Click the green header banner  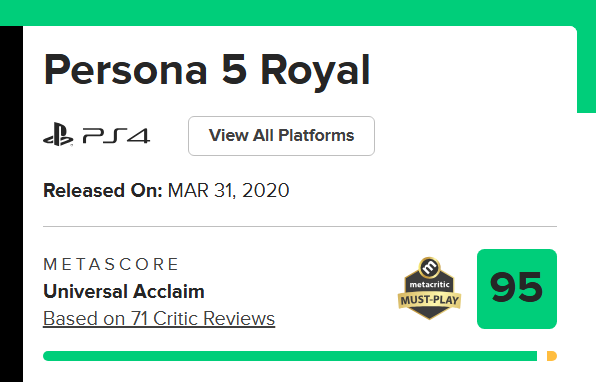[x=298, y=13]
